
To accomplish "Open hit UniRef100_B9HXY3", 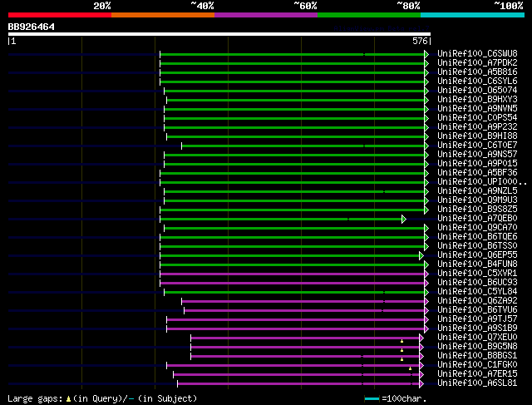I will (477, 99).
